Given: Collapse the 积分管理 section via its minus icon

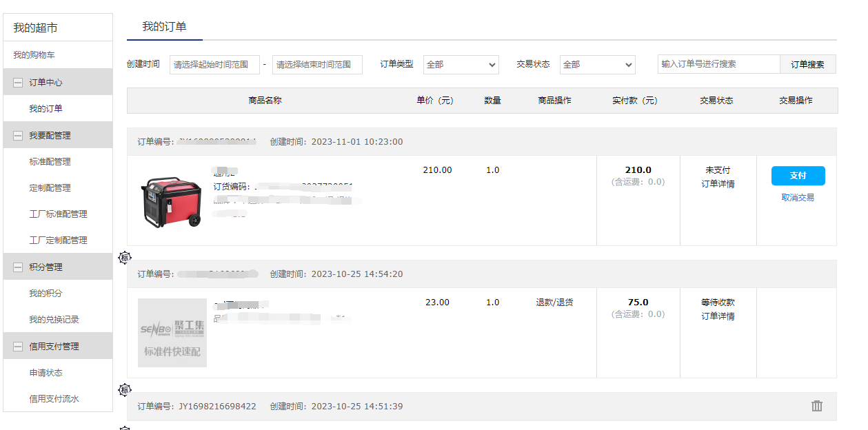Looking at the screenshot, I should click(18, 267).
